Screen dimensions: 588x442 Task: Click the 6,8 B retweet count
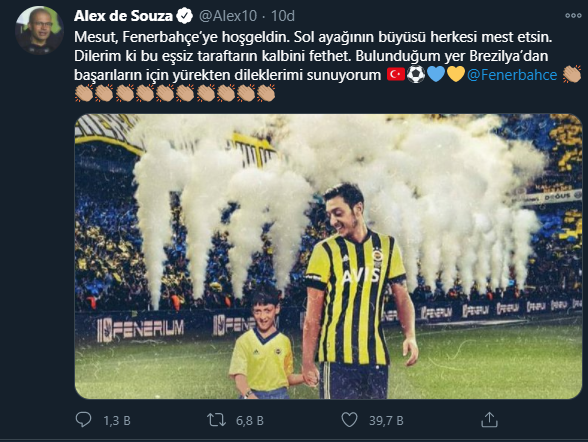point(250,421)
